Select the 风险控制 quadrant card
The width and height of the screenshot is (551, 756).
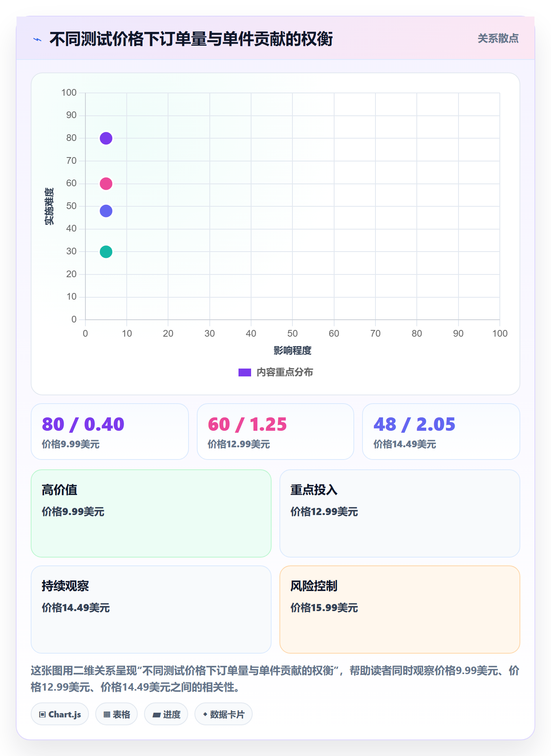click(400, 610)
